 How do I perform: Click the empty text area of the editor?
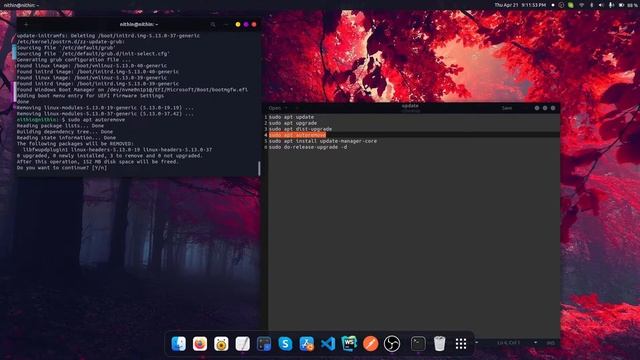(413, 241)
